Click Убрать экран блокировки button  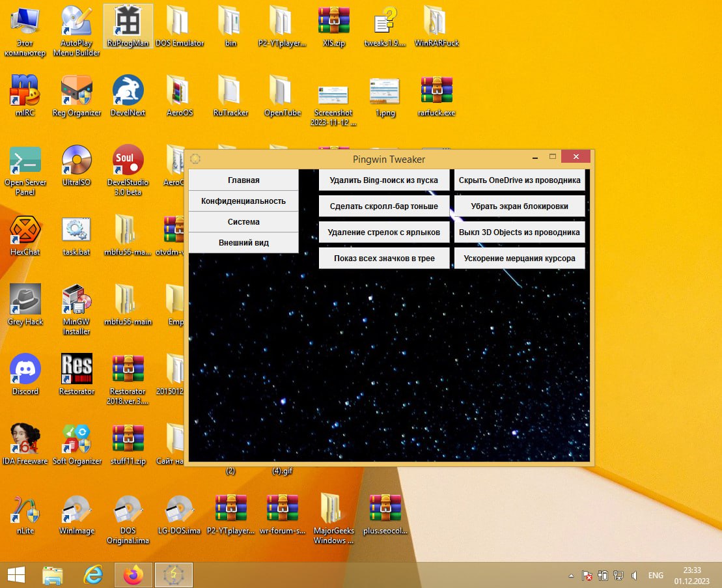tap(520, 206)
